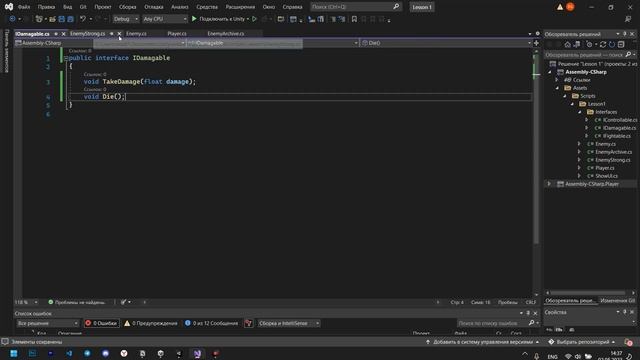Image resolution: width=640 pixels, height=360 pixels.
Task: Toggle the 0 Предупреждения warnings filter button
Action: [x=151, y=323]
